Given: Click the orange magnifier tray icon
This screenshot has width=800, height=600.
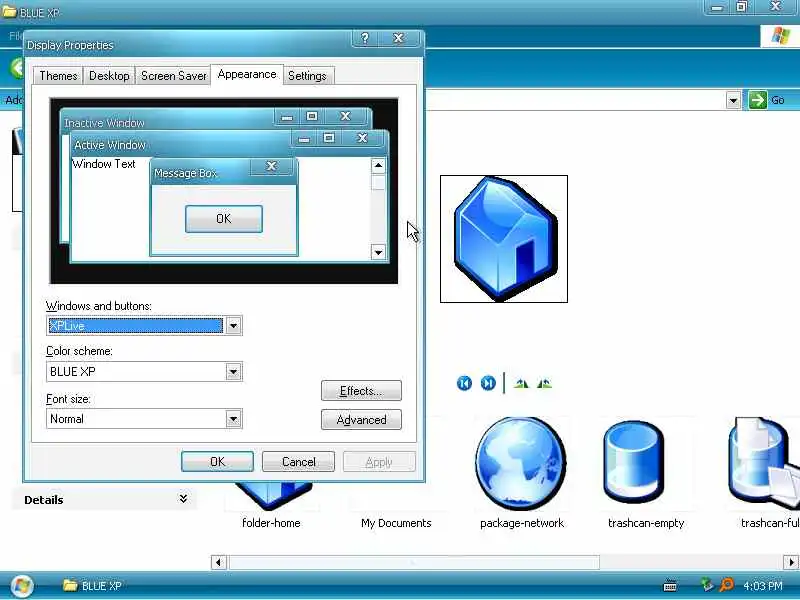Looking at the screenshot, I should (x=726, y=585).
